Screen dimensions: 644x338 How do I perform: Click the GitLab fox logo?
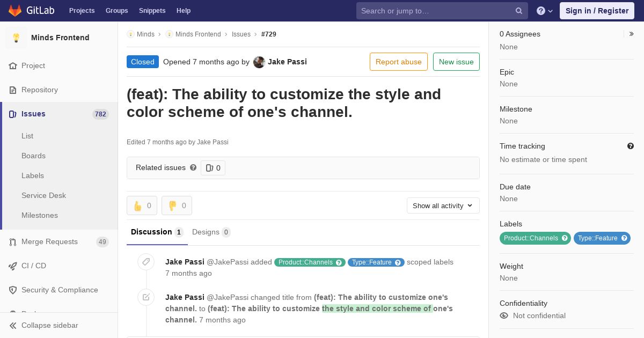click(15, 10)
